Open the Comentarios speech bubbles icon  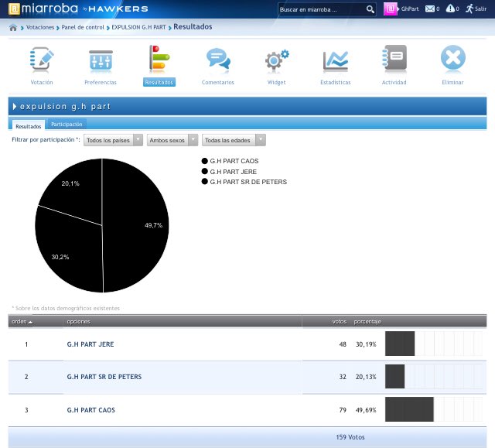click(218, 59)
